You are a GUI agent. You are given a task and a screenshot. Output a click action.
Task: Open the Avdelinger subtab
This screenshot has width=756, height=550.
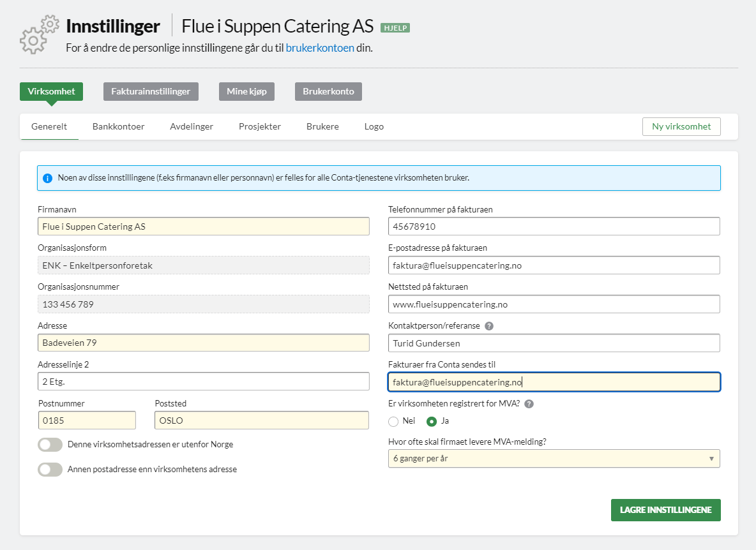pos(192,127)
